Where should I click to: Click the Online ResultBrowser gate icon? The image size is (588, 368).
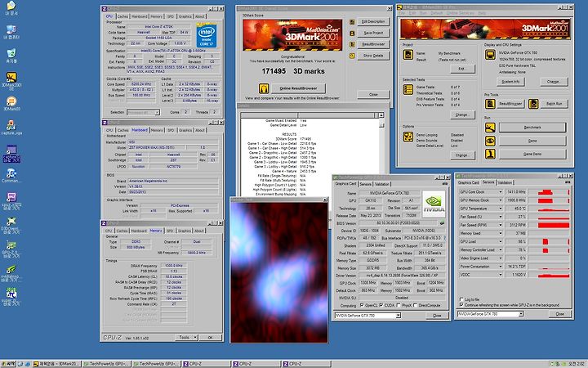(x=264, y=88)
